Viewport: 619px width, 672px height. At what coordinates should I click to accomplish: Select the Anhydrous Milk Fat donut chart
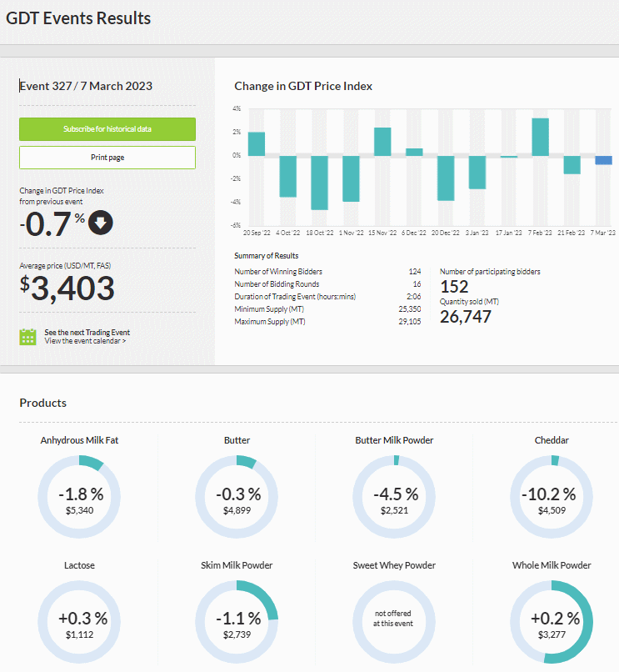point(79,497)
